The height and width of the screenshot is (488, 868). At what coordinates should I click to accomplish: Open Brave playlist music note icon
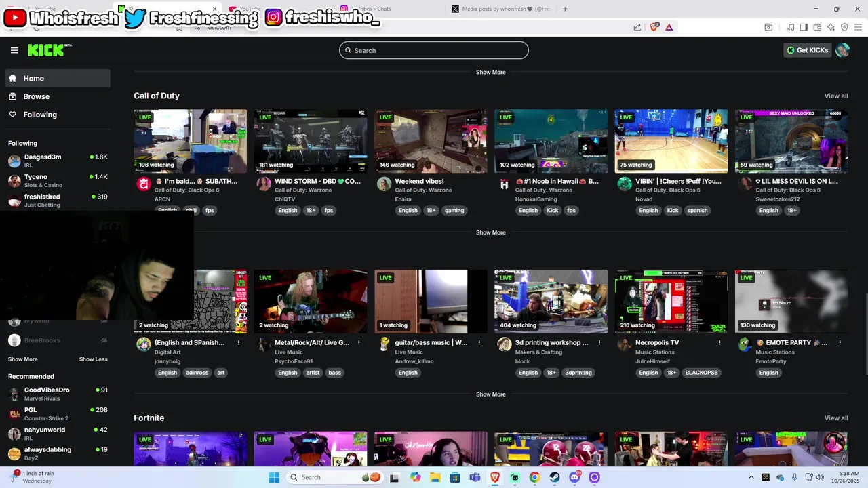tap(790, 27)
